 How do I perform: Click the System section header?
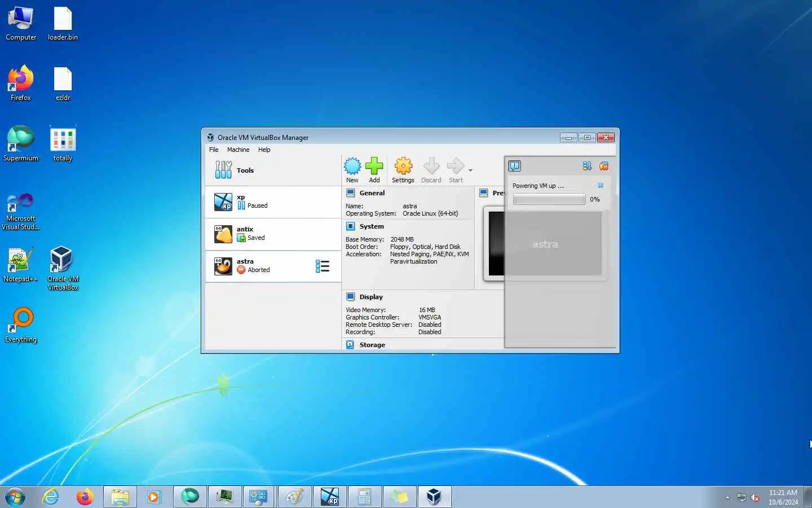click(x=372, y=226)
